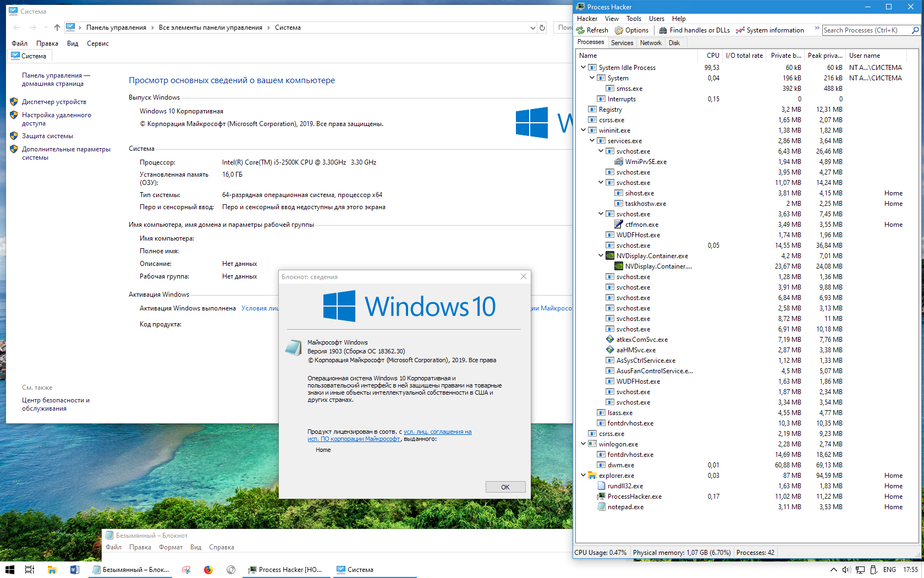The height and width of the screenshot is (578, 924).
Task: Open Центр безопасности и обслуживания link
Action: (x=56, y=404)
